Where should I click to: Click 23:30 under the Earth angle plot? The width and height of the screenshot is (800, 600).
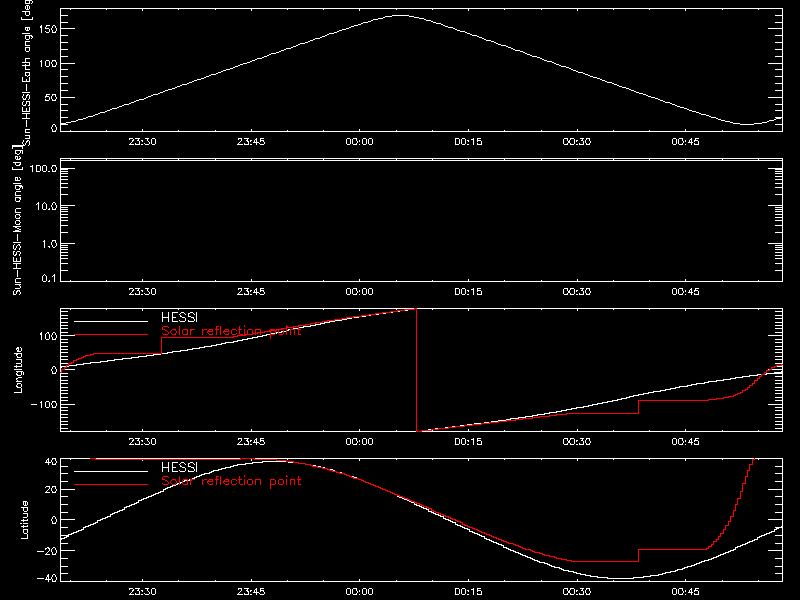tap(142, 141)
